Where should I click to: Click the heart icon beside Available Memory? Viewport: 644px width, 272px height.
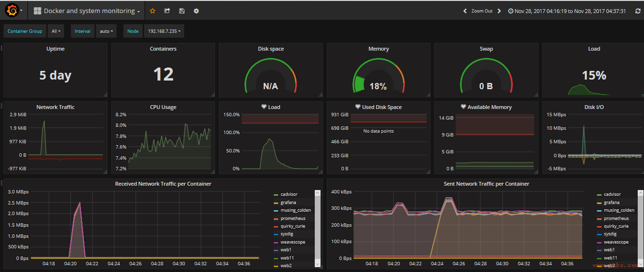point(463,107)
